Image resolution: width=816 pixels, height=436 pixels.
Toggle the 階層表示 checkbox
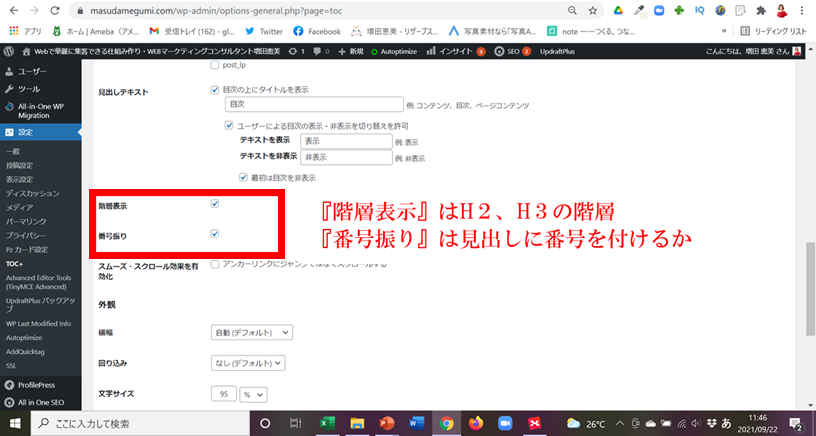point(214,203)
